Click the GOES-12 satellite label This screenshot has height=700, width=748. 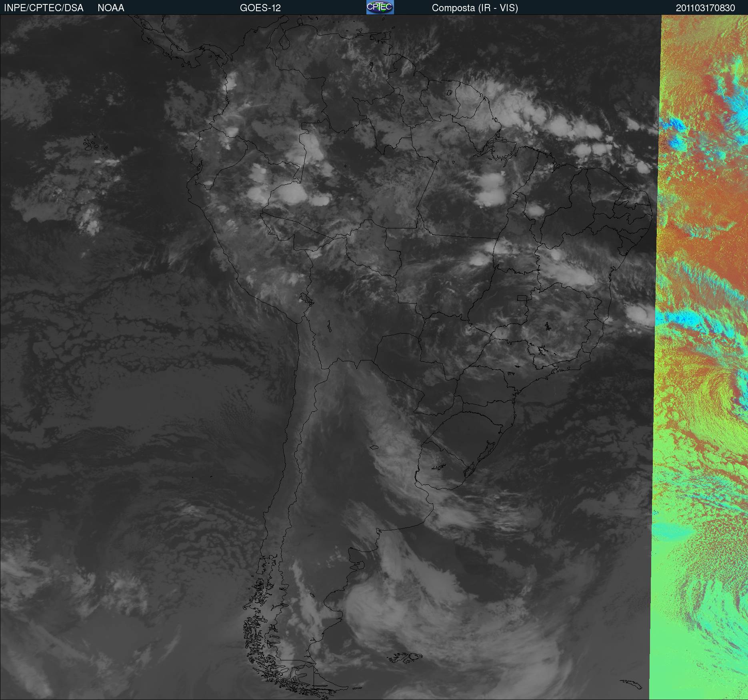coord(260,8)
